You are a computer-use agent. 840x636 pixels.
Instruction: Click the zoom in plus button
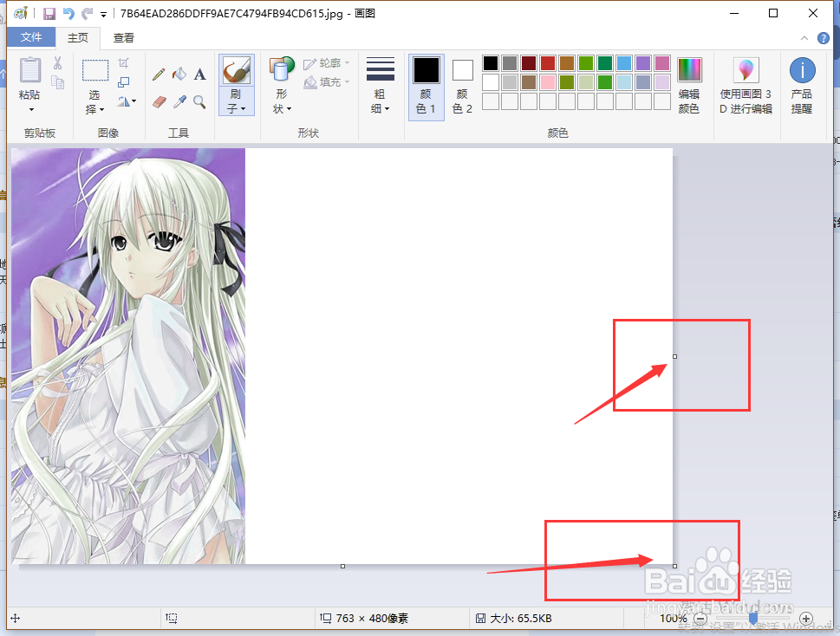805,619
